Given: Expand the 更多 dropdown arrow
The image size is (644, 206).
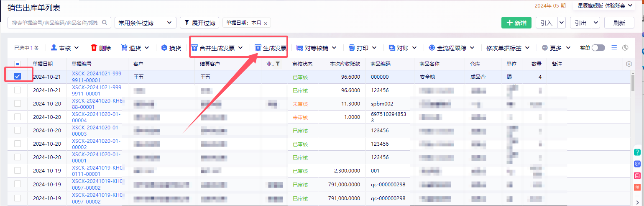Looking at the screenshot, I should pos(569,48).
